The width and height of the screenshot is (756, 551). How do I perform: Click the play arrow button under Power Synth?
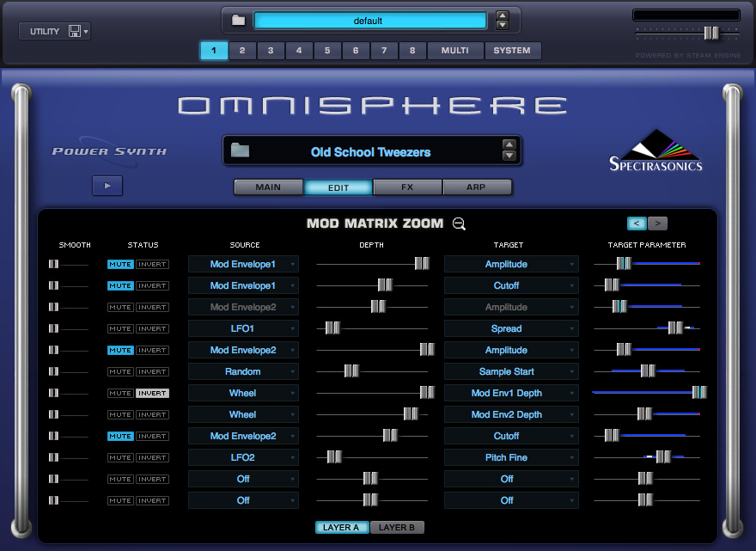point(107,186)
